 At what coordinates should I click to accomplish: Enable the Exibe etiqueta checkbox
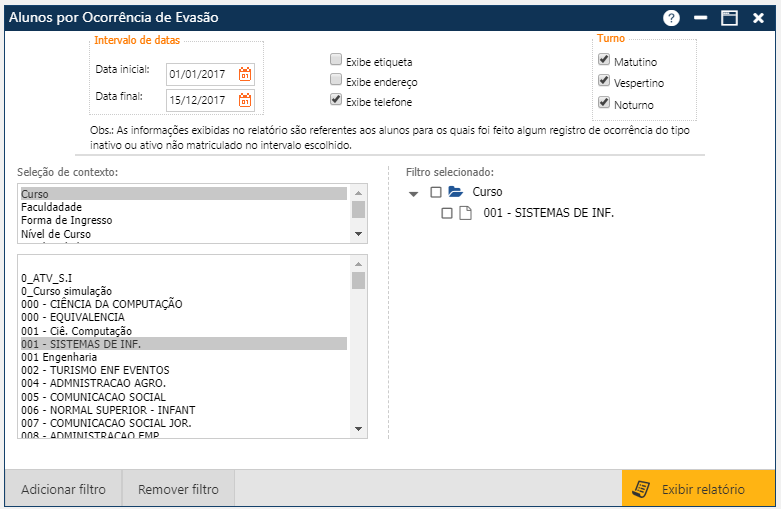pyautogui.click(x=337, y=60)
